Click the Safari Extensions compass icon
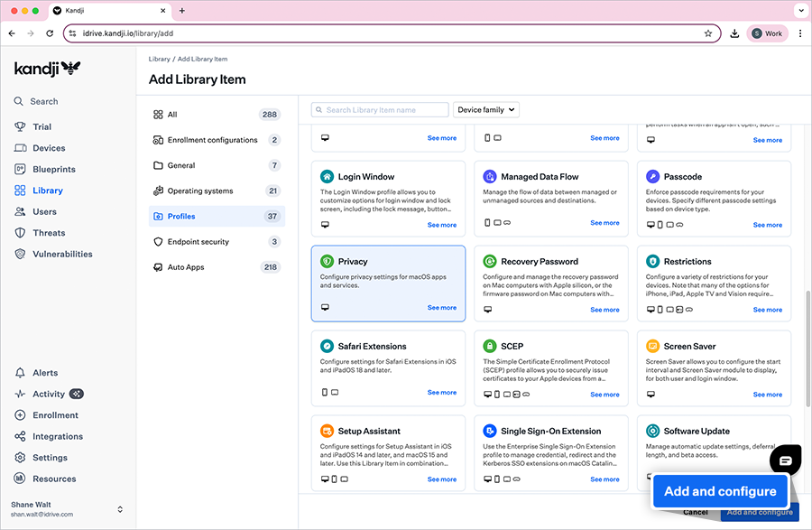812x530 pixels. point(328,347)
